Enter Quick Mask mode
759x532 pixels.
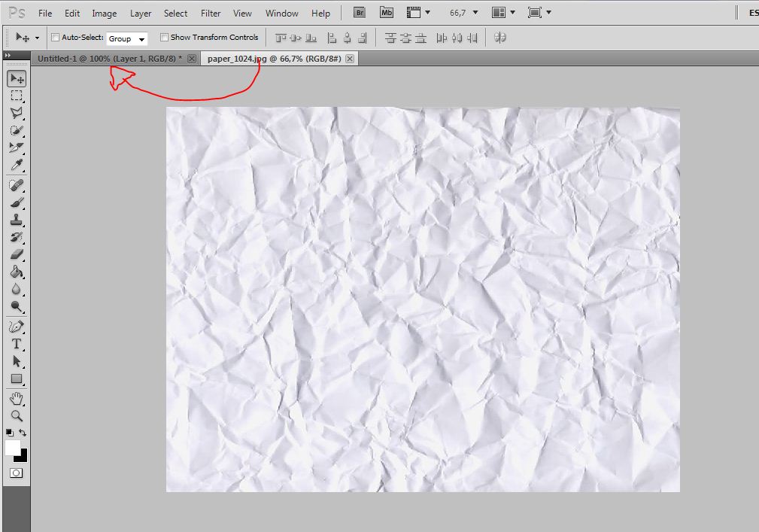[x=17, y=473]
